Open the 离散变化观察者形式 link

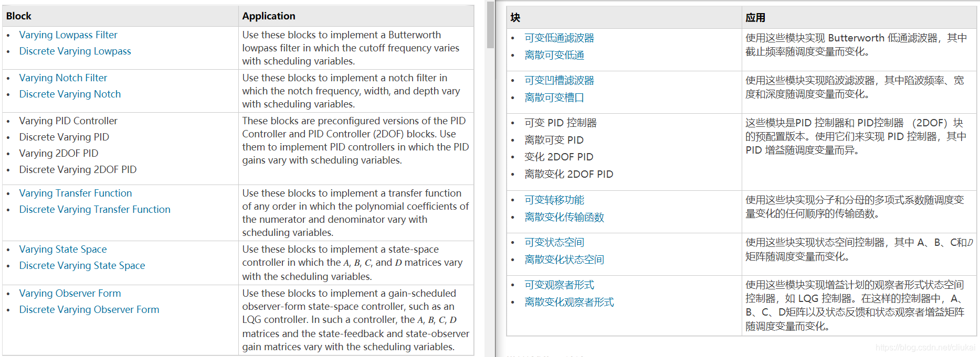click(569, 302)
